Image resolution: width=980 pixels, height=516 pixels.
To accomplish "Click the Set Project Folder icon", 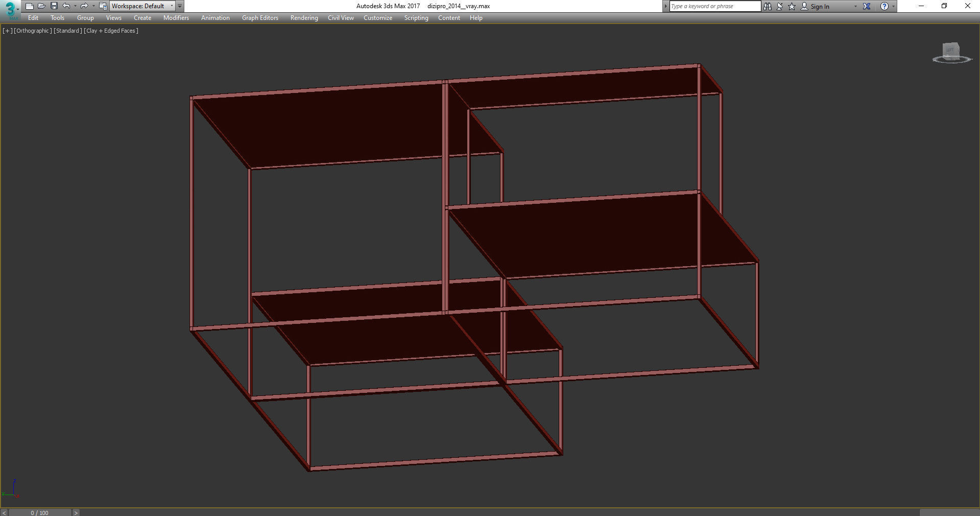I will coord(103,6).
